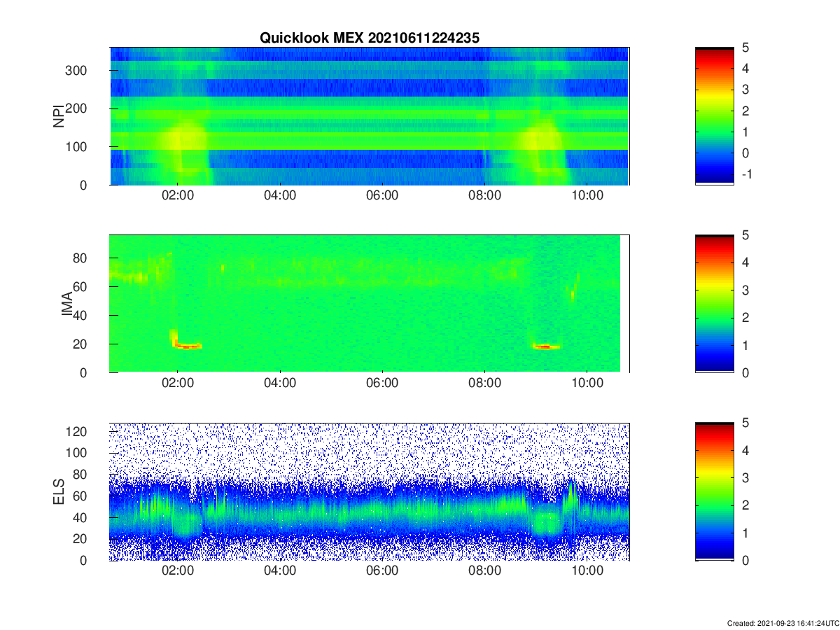This screenshot has width=840, height=630.
Task: Click the '10:00' label under the IMA plot
Action: (x=587, y=384)
